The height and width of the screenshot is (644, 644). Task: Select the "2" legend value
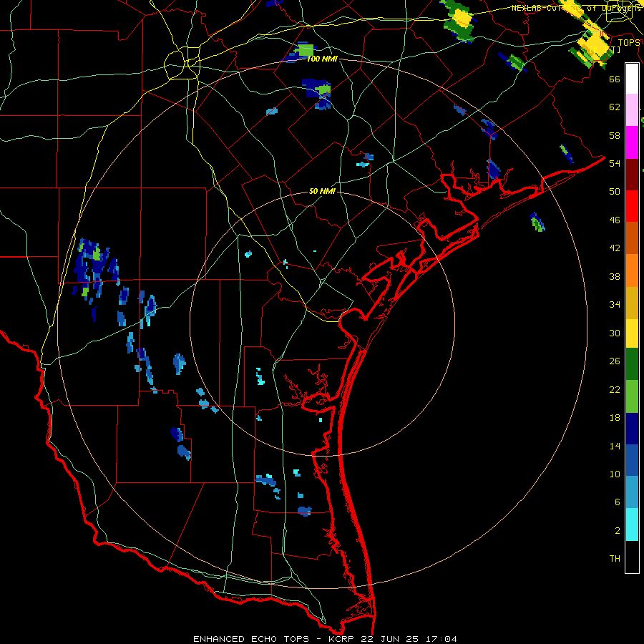[x=618, y=531]
